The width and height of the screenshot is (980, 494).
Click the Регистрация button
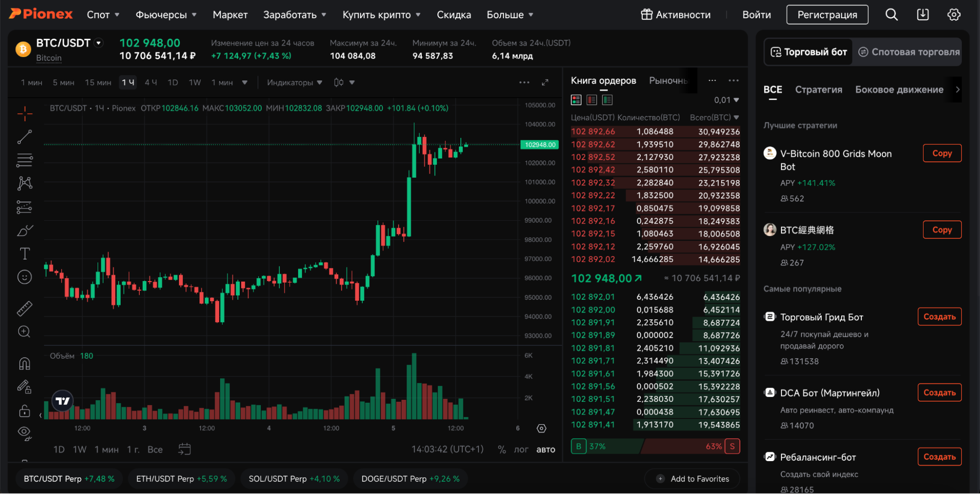[827, 15]
